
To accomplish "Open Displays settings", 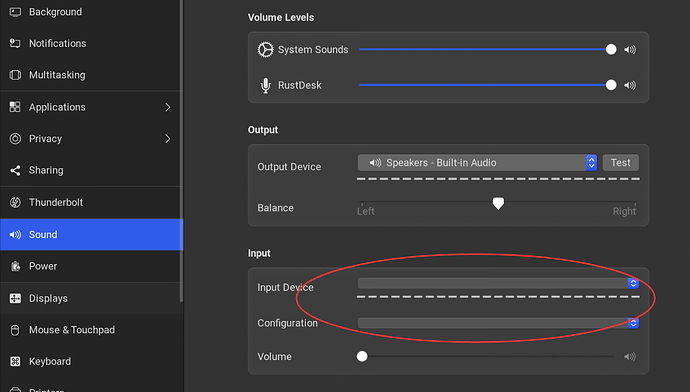I will click(x=91, y=298).
